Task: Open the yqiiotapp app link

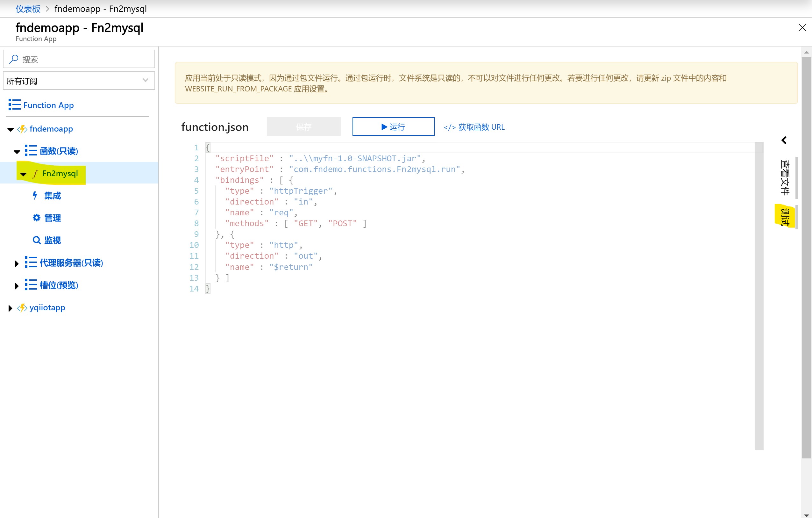Action: point(47,308)
